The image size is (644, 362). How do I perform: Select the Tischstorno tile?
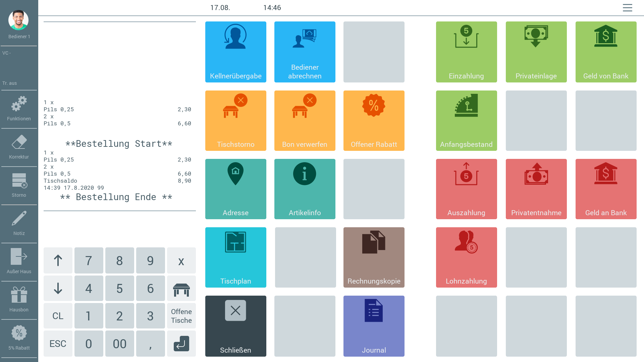pos(235,121)
